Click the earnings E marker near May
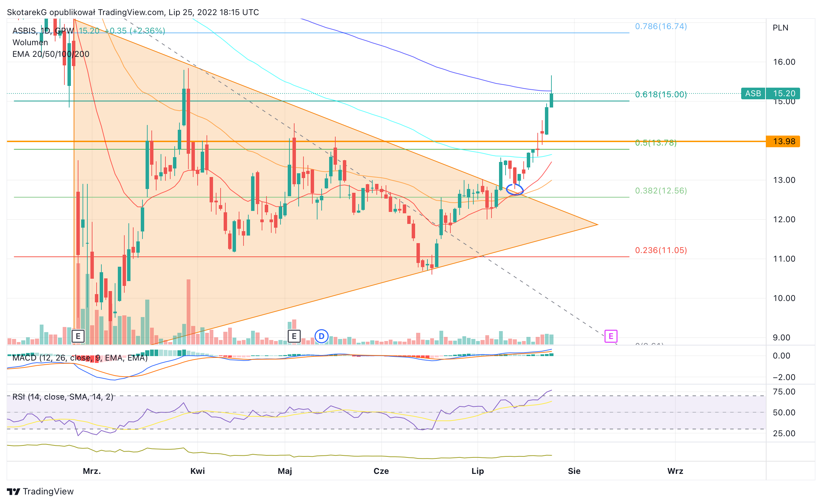 pos(294,336)
